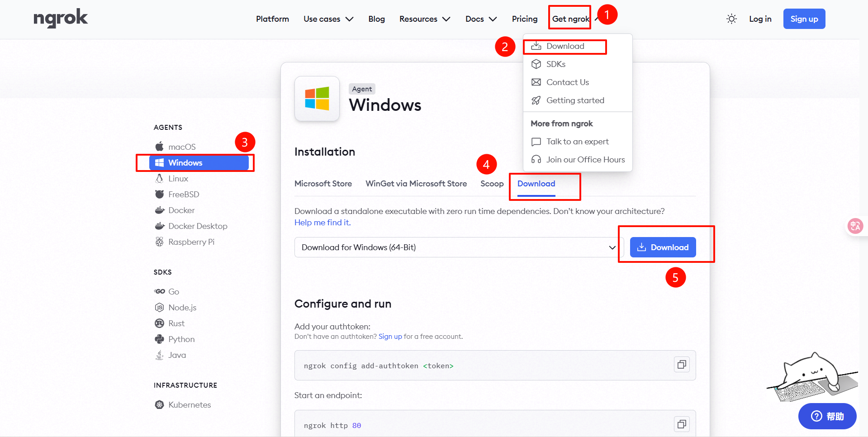Click the FreeBSD icon
This screenshot has height=437, width=868.
159,194
